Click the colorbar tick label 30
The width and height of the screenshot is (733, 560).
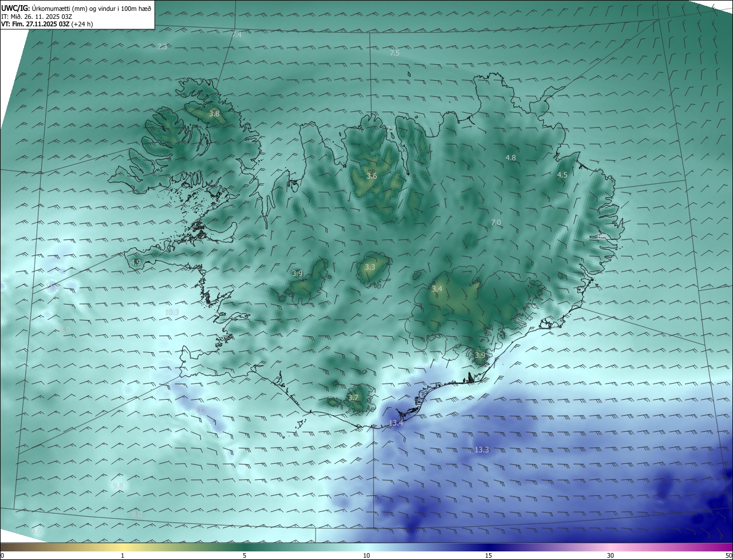610,555
